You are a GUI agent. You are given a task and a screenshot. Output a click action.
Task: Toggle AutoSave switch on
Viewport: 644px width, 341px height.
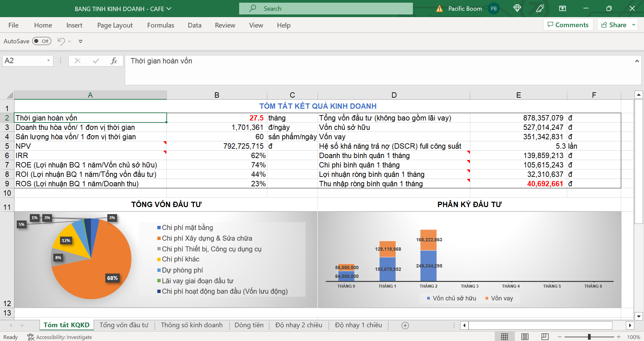click(x=42, y=41)
